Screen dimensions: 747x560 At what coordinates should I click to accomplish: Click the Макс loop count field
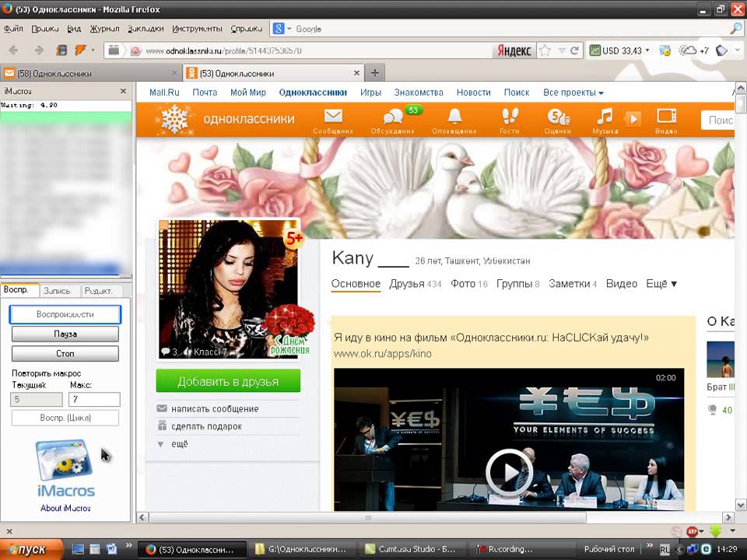coord(94,400)
